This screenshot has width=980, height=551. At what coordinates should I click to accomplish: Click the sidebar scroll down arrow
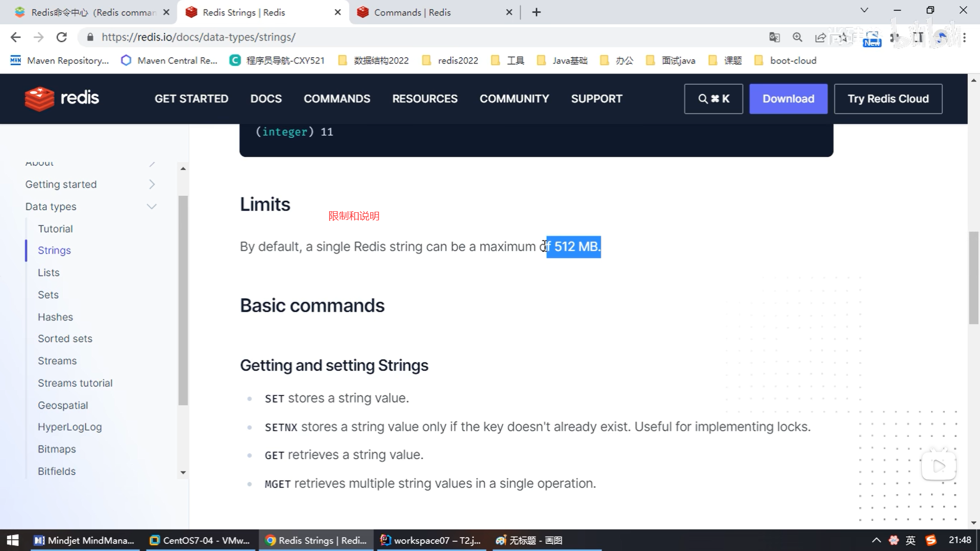(x=183, y=473)
